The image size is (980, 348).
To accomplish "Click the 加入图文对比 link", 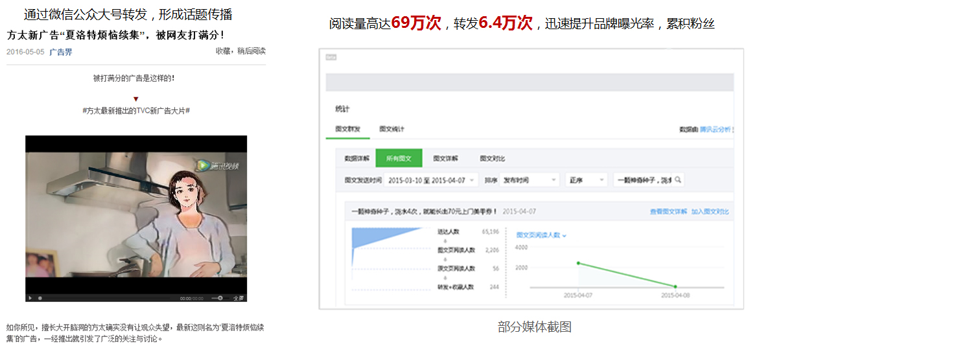I will click(710, 212).
